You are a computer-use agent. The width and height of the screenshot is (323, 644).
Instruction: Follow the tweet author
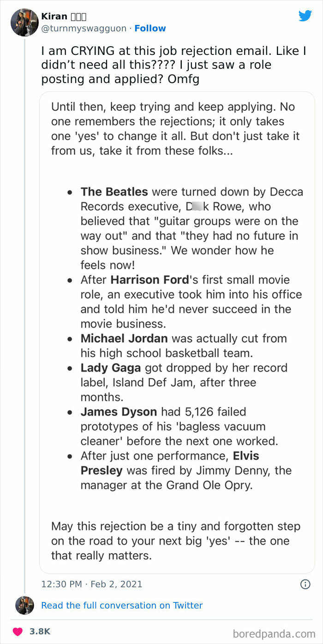click(x=150, y=29)
